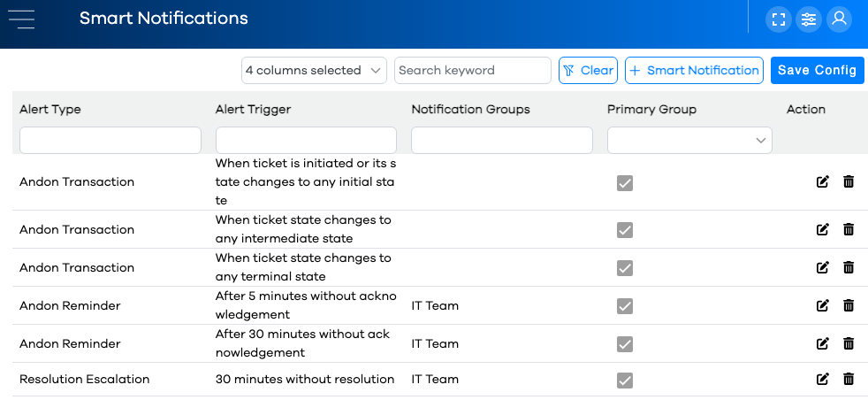The height and width of the screenshot is (400, 868).
Task: Sort by the Primary Group column header
Action: pos(651,110)
